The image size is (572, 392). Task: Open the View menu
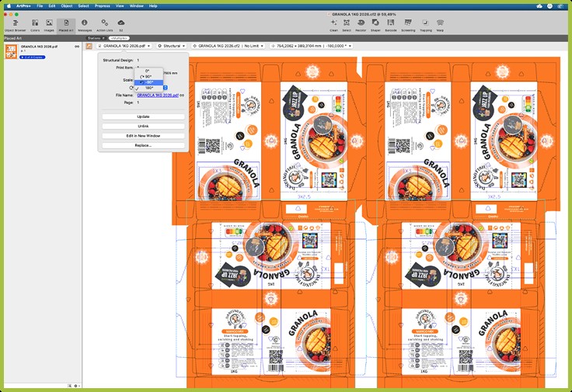tap(120, 6)
